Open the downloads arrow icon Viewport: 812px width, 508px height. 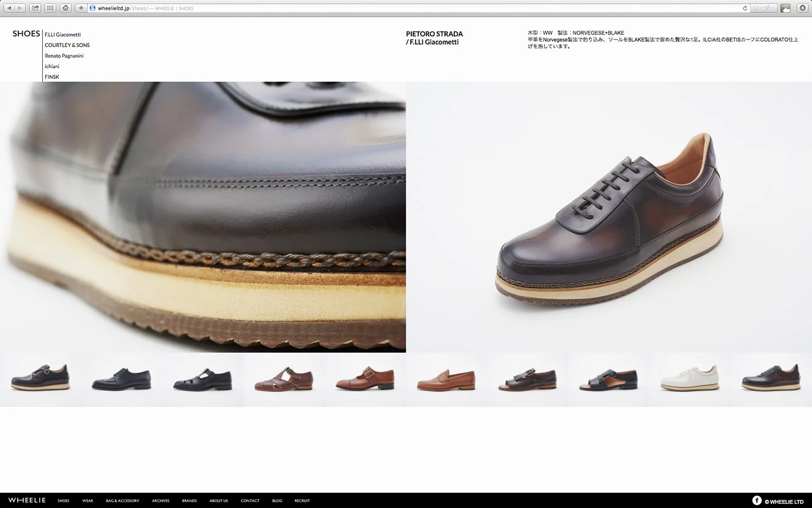pos(802,8)
